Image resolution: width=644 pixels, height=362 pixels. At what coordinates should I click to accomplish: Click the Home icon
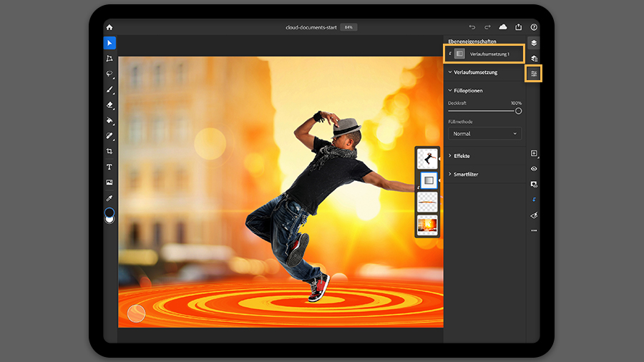pyautogui.click(x=109, y=27)
